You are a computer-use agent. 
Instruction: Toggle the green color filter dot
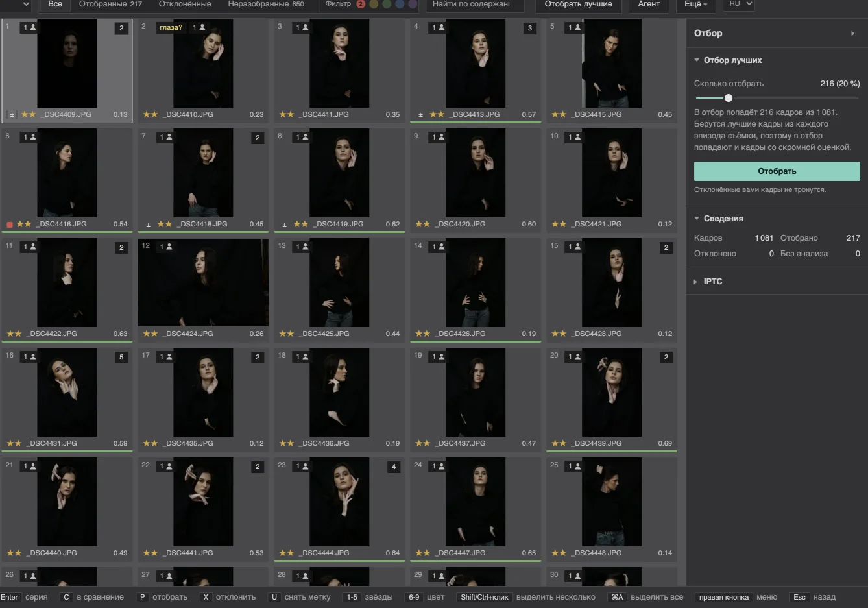tap(387, 4)
